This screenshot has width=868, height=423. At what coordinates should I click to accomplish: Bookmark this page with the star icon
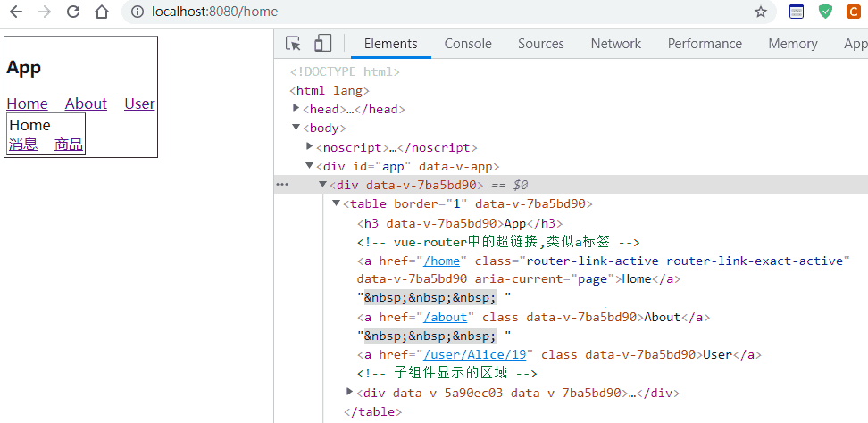click(761, 12)
